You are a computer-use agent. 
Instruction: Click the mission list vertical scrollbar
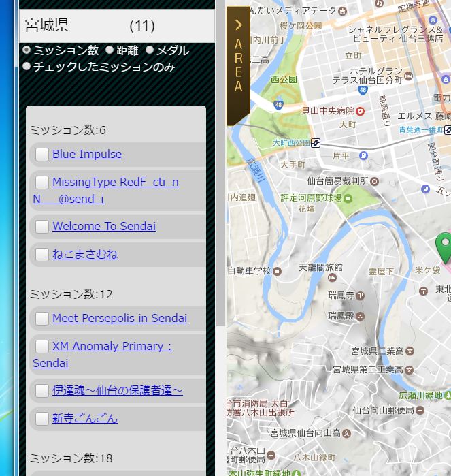[x=221, y=164]
